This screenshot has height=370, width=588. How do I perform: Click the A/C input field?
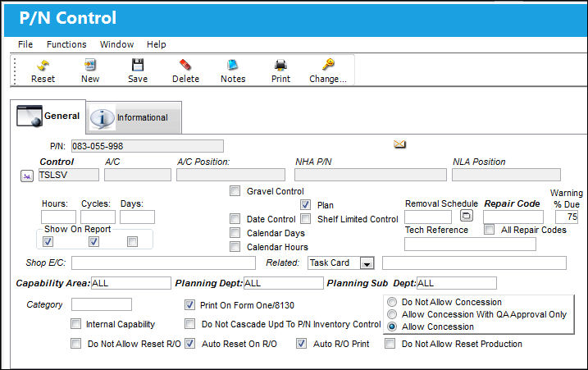(x=138, y=175)
